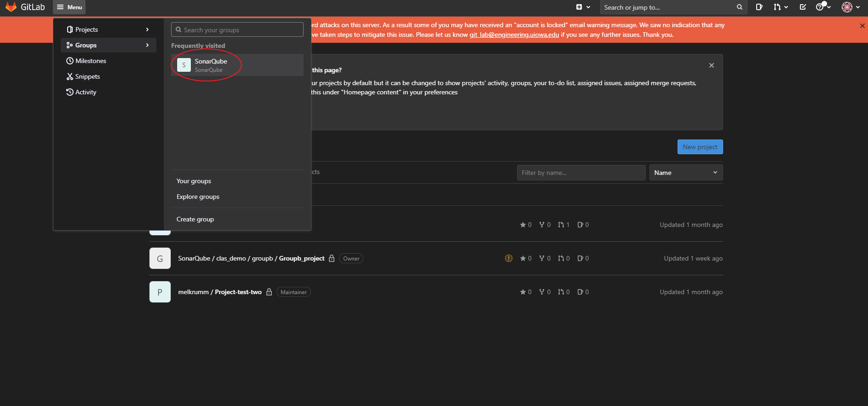Dismiss the orange broadcast banner

862,26
